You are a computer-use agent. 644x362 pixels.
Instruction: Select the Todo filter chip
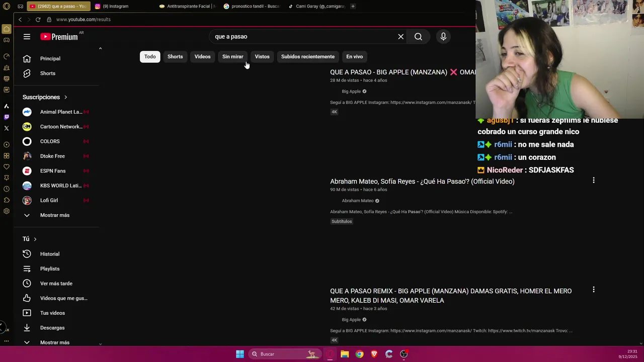pyautogui.click(x=150, y=57)
